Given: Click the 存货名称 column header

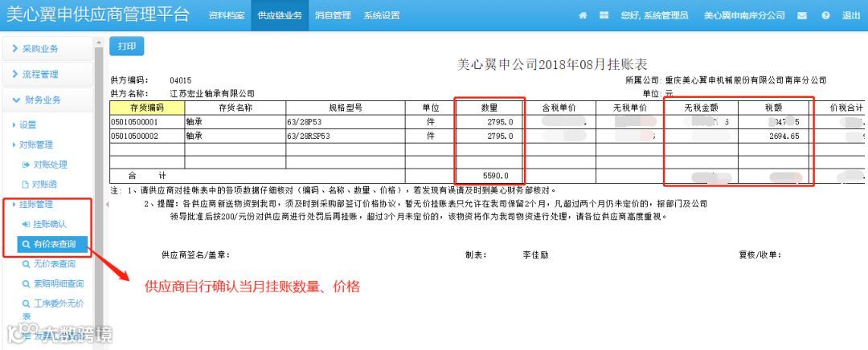Looking at the screenshot, I should click(235, 108).
